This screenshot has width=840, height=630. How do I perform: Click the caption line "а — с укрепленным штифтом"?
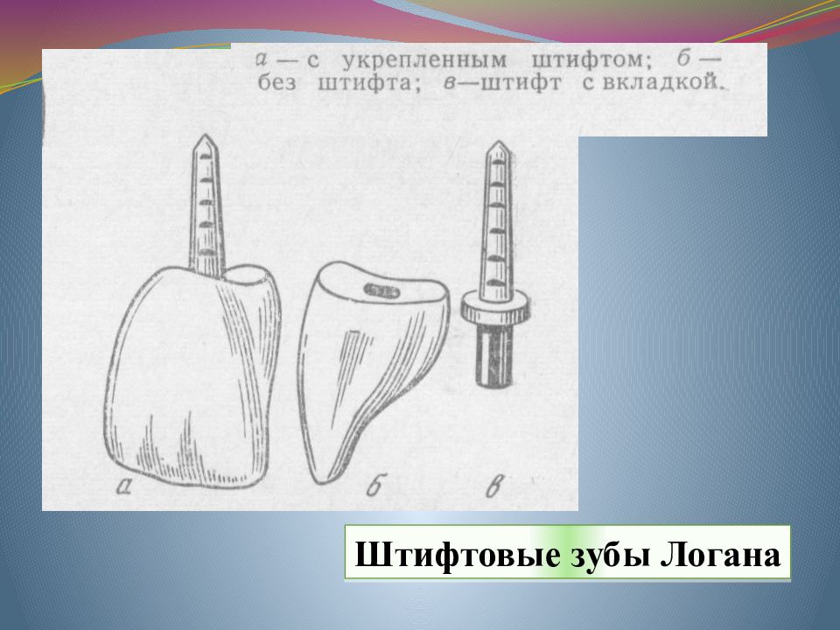(x=453, y=59)
